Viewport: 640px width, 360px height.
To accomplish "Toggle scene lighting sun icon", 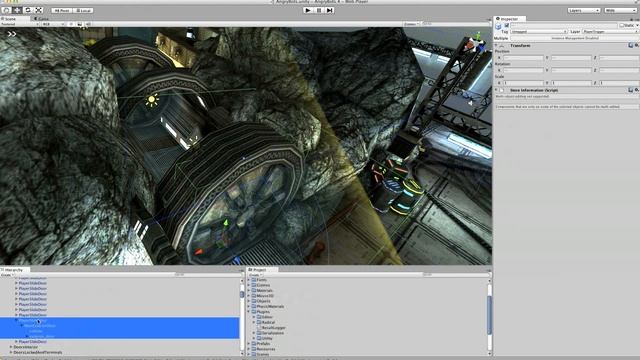I will 71,24.
